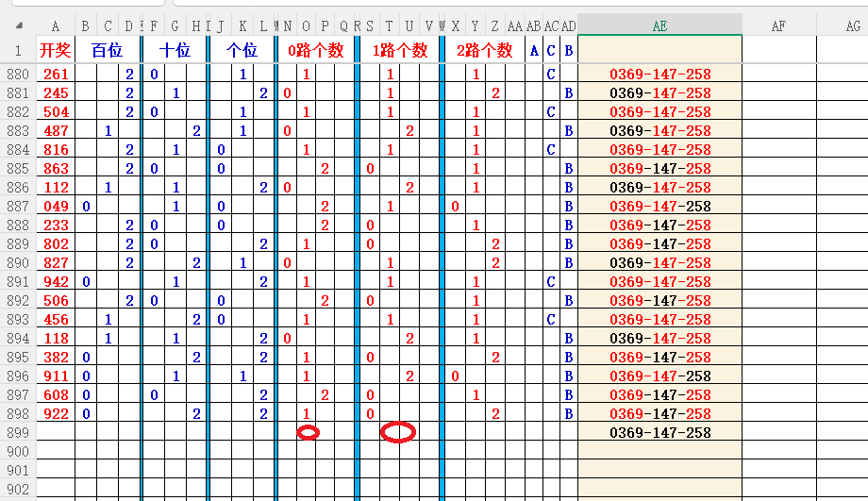Select row 902 header

(x=18, y=489)
